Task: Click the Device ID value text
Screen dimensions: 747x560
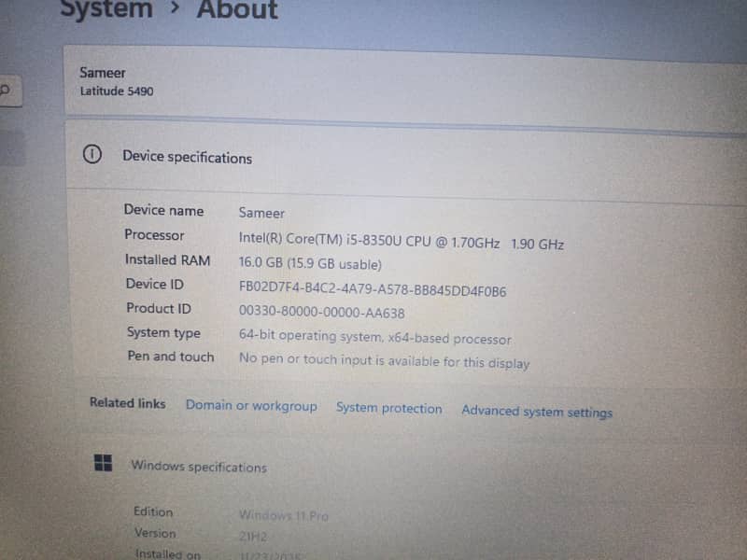Action: pos(373,291)
